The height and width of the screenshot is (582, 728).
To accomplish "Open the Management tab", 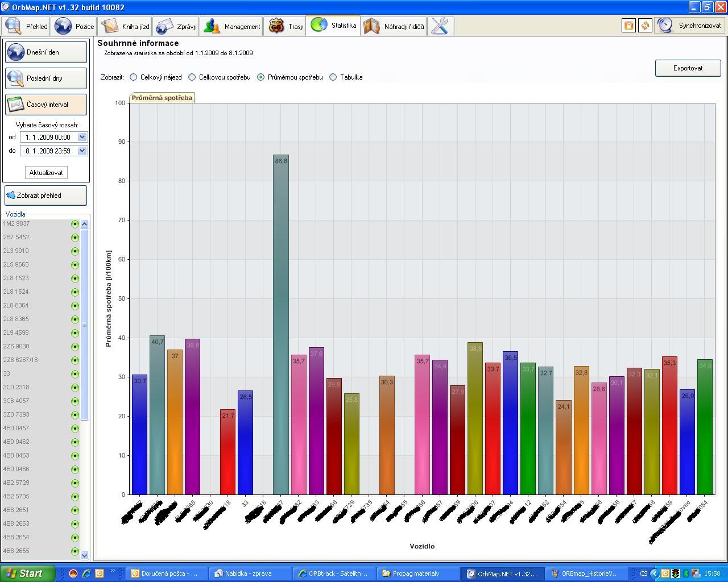I will coord(231,26).
